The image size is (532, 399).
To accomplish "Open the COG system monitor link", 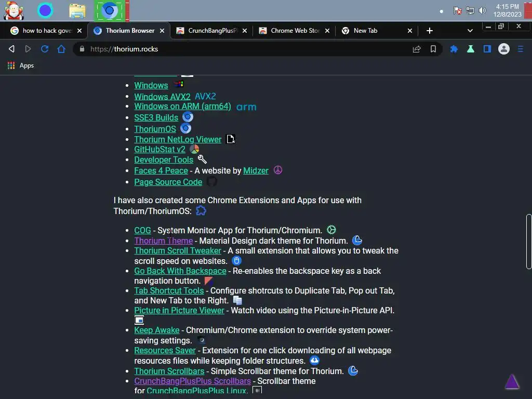I will (x=142, y=230).
